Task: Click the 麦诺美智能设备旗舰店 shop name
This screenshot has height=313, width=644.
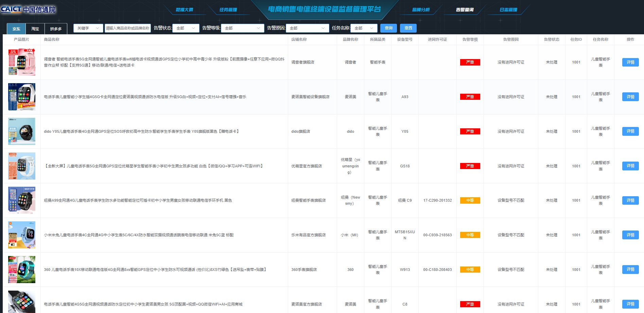Action: coord(310,97)
